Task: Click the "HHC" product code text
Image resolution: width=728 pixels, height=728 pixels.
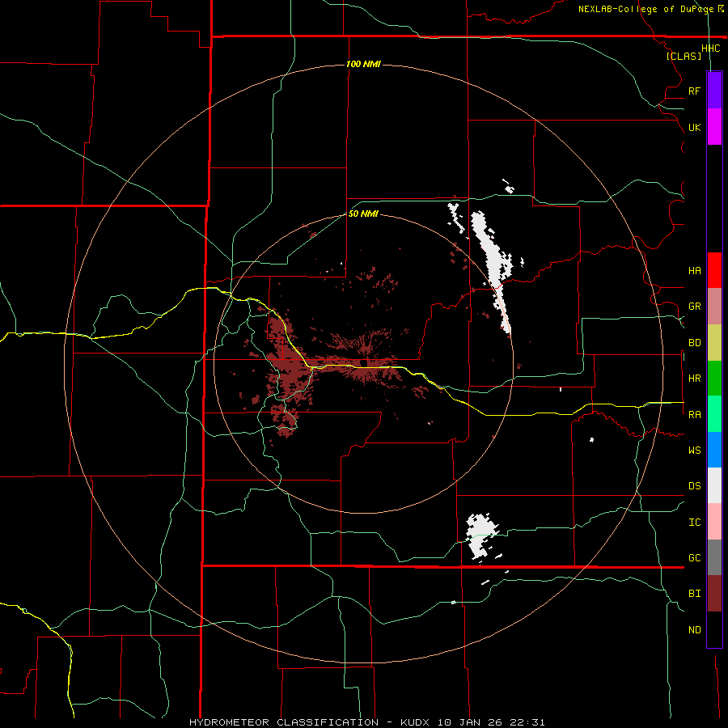Action: [x=710, y=49]
